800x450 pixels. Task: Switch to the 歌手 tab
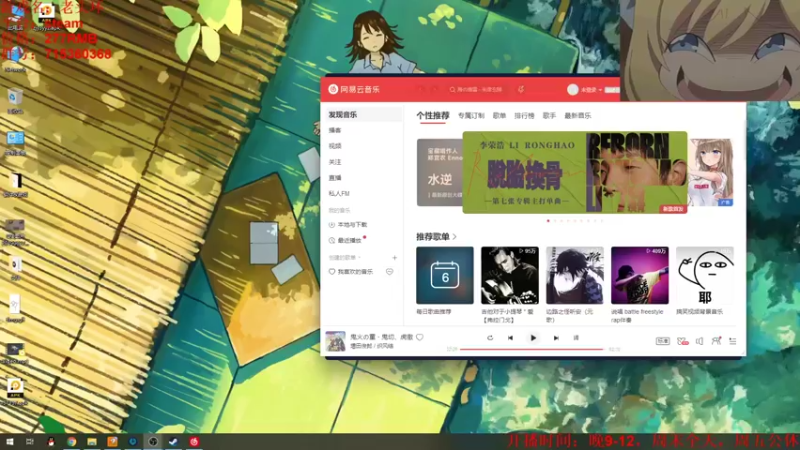549,116
